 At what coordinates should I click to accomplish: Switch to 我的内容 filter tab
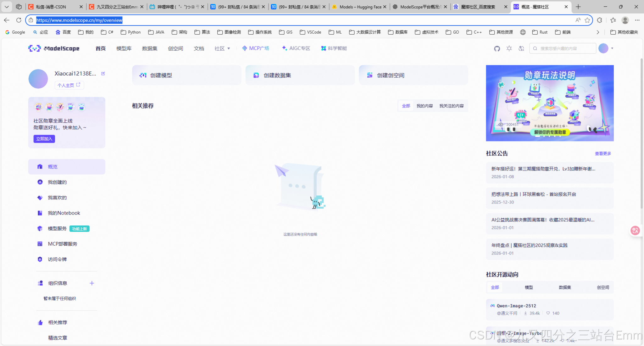425,106
